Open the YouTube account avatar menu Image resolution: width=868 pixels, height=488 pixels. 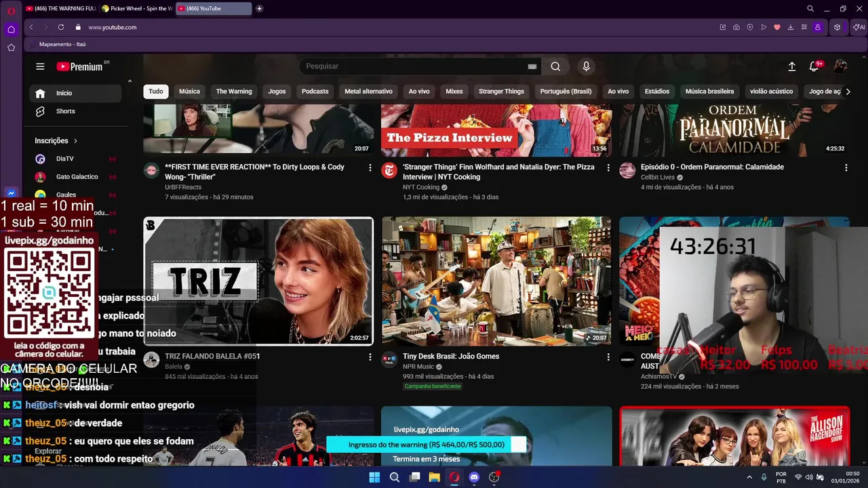pos(840,66)
